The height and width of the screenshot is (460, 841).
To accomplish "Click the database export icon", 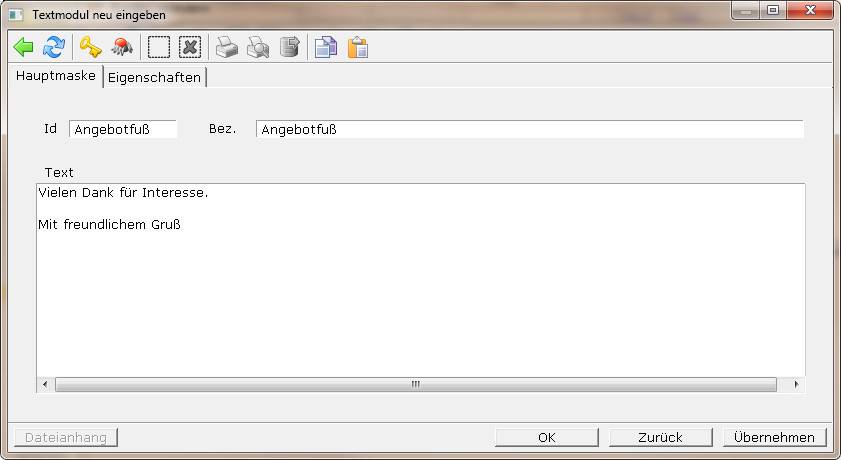I will (x=289, y=47).
